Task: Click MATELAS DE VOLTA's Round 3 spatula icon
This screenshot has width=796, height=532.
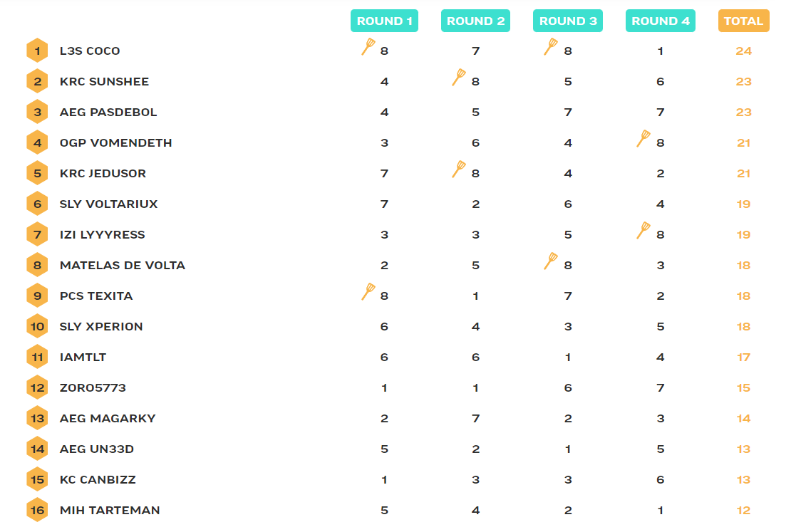Action: click(x=551, y=261)
